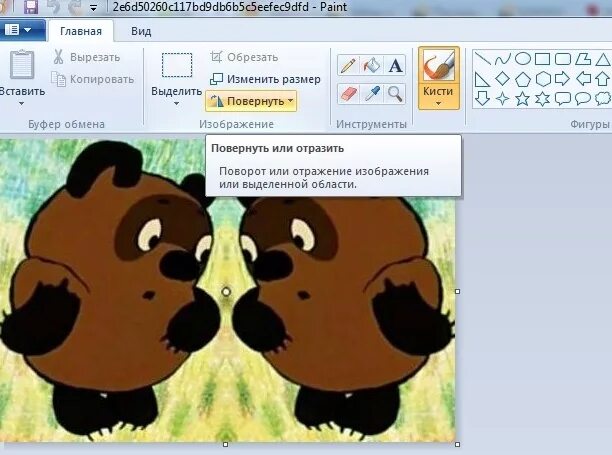This screenshot has width=612, height=455.
Task: Pick the Oval shape
Action: (523, 59)
